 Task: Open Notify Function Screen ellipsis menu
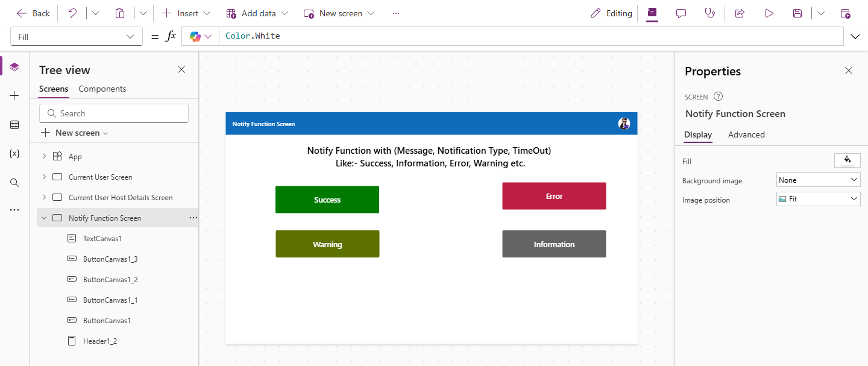(193, 218)
